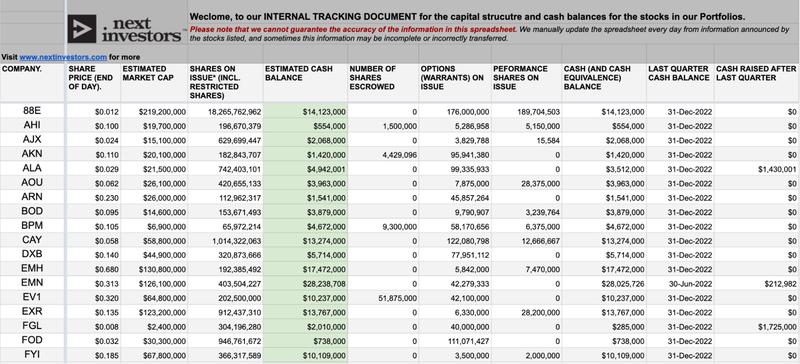
Task: Select the LAST QUARTER CASH BALANCE header
Action: pyautogui.click(x=680, y=83)
